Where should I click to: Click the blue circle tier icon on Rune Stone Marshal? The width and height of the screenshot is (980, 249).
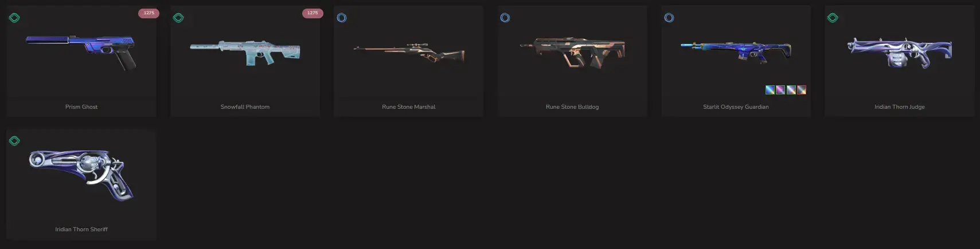(342, 18)
